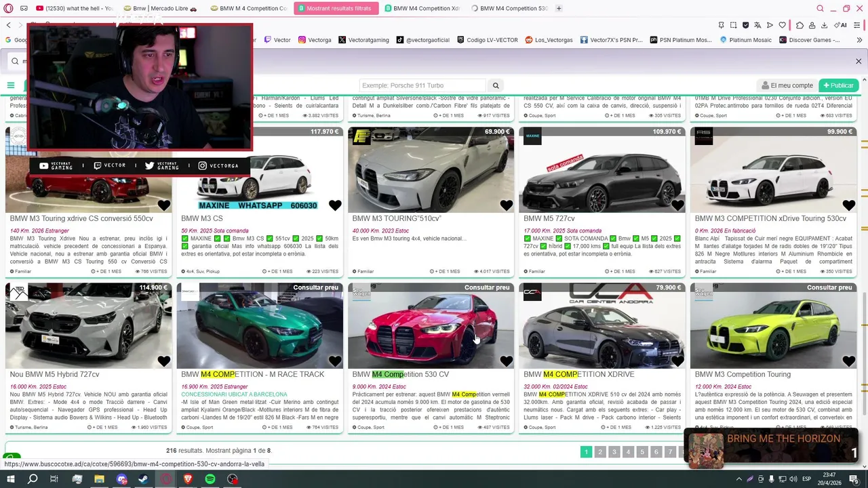Viewport: 868px width, 488px height.
Task: Favorite the BMW M4 Competition 530 CV heart
Action: pos(506,361)
